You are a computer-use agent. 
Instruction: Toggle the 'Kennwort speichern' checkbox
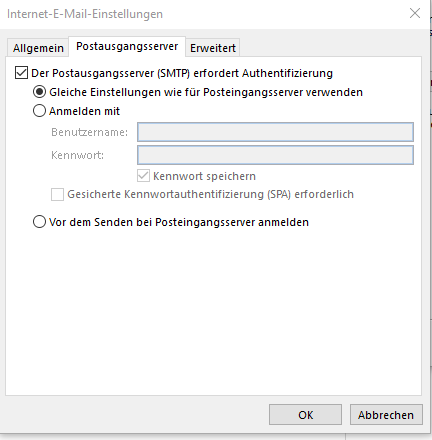pos(143,176)
